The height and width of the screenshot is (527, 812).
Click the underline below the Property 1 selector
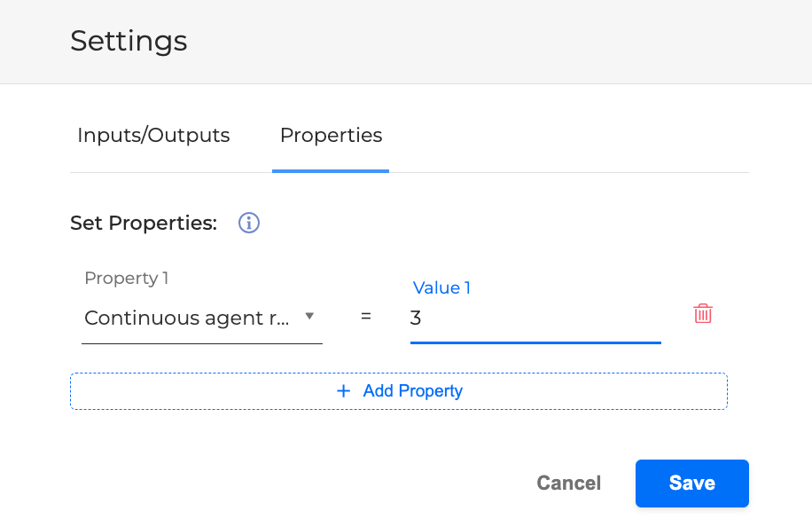click(202, 342)
